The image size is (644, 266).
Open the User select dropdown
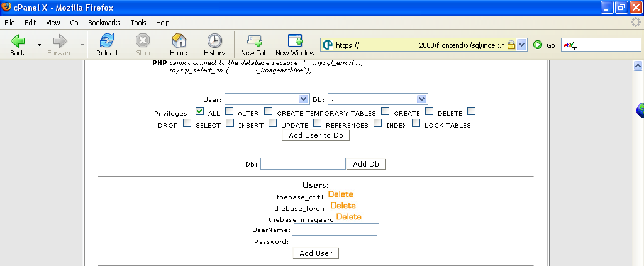(x=266, y=99)
